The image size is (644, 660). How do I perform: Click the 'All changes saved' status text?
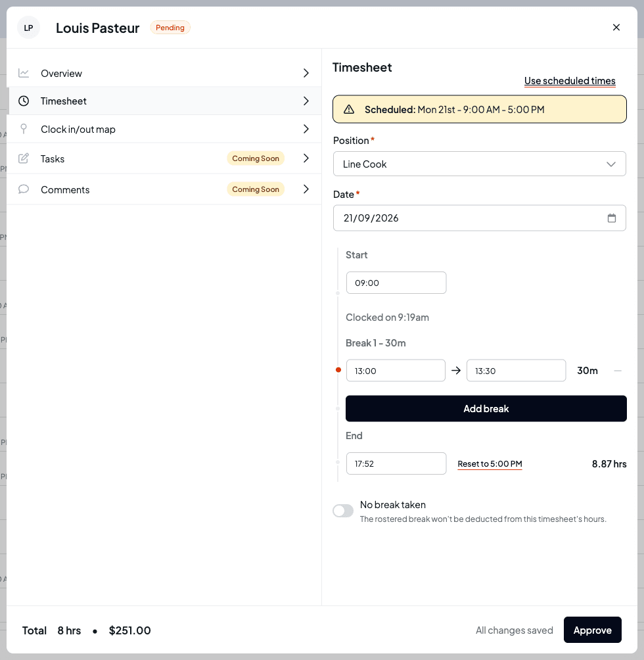(x=514, y=630)
